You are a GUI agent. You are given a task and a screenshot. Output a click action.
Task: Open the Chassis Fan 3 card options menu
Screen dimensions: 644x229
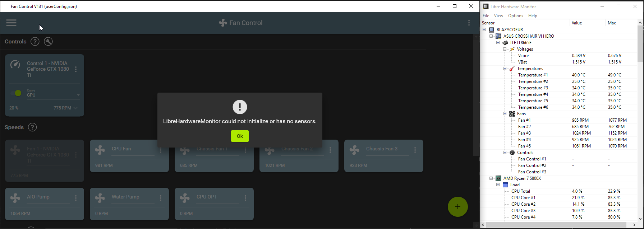pos(415,150)
